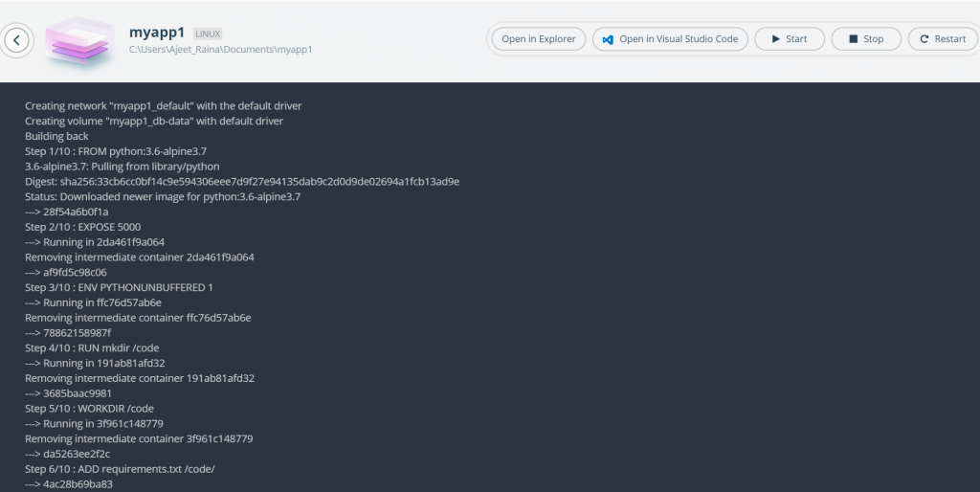Select the 'Creating volume myapp1_db-data' log line

tap(154, 122)
